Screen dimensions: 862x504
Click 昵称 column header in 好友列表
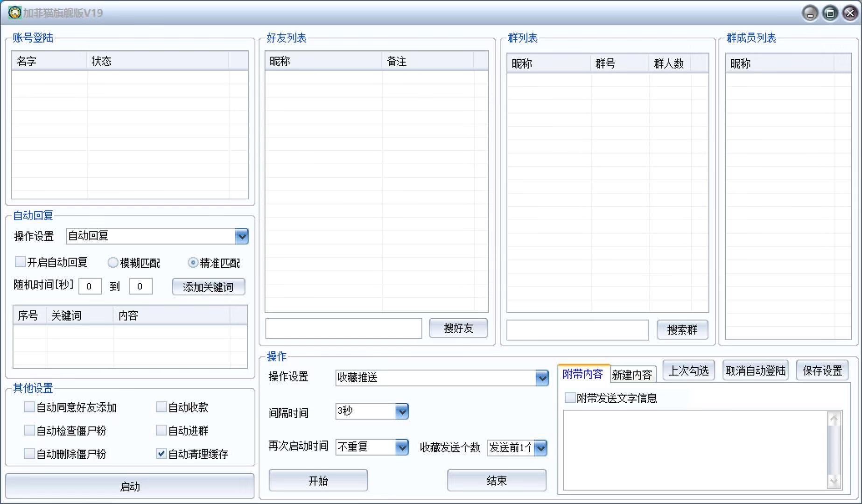click(x=323, y=61)
